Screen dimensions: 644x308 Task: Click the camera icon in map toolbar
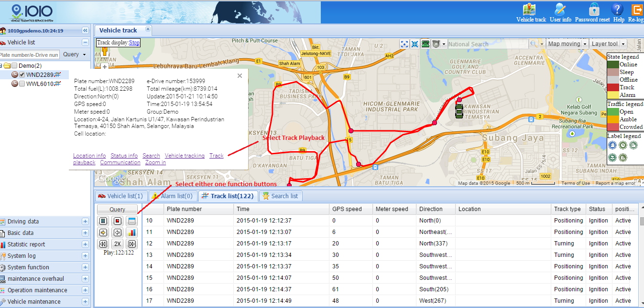pos(436,44)
